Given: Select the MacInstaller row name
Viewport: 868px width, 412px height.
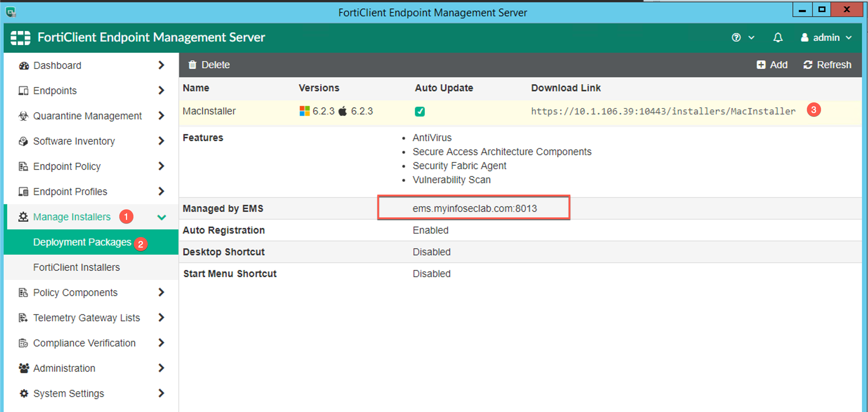Looking at the screenshot, I should [209, 112].
